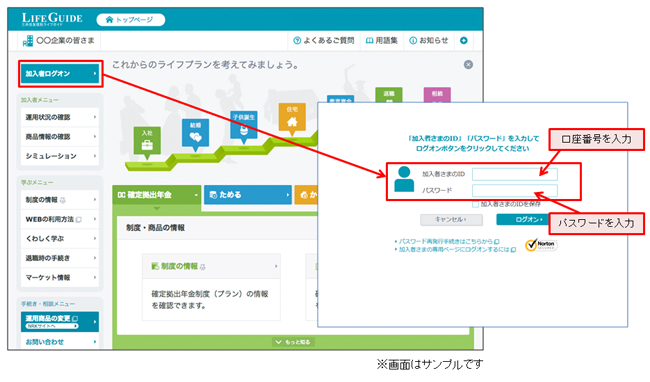Open 運用状況の確認 menu item
This screenshot has height=382, width=650.
(60, 117)
